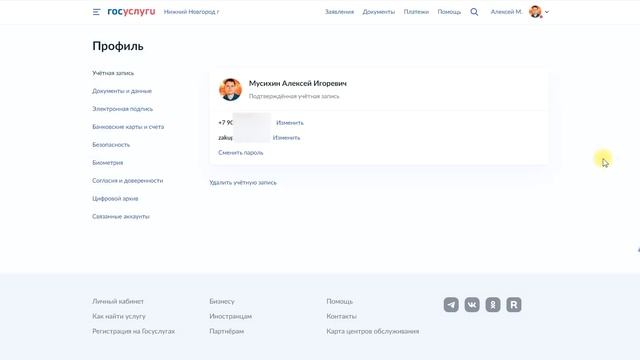The width and height of the screenshot is (640, 360).
Task: Click Изменить next to phone number
Action: click(290, 123)
